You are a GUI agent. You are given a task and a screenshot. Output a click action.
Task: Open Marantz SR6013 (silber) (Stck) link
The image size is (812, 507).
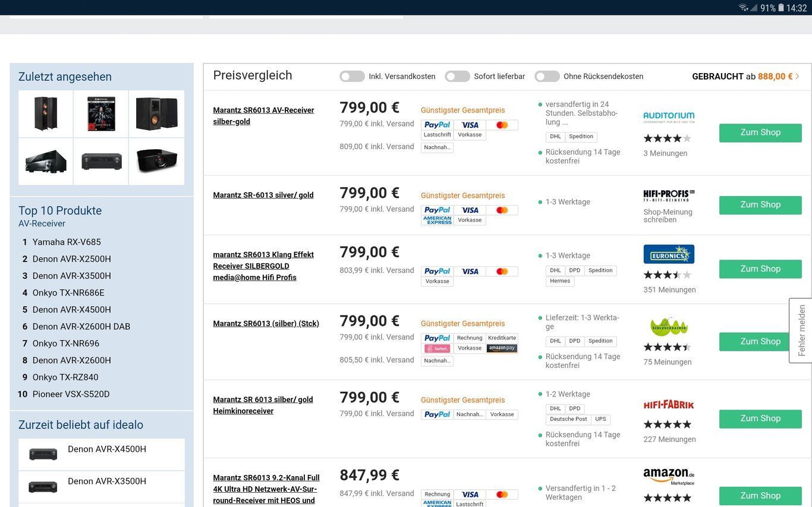(266, 323)
